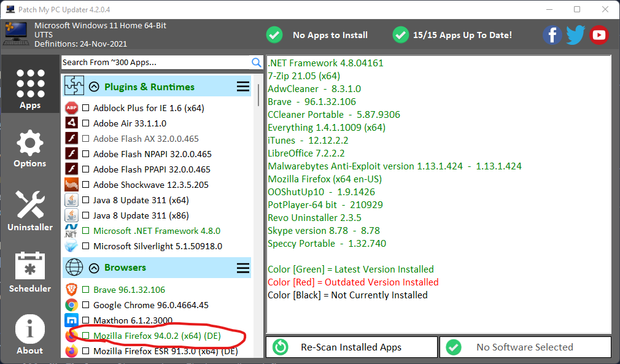Screen dimensions: 620x364
Task: Select PotPlayer-64 bit - 210929 entry
Action: pos(325,205)
